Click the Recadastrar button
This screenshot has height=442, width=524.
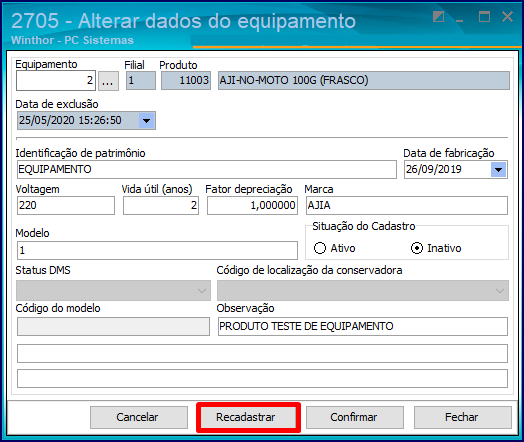248,417
